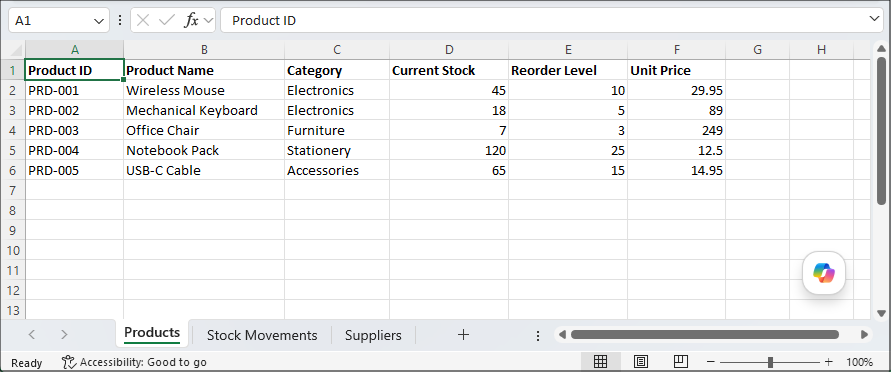Select the 120 stock value cell
891x372 pixels.
pyautogui.click(x=449, y=151)
